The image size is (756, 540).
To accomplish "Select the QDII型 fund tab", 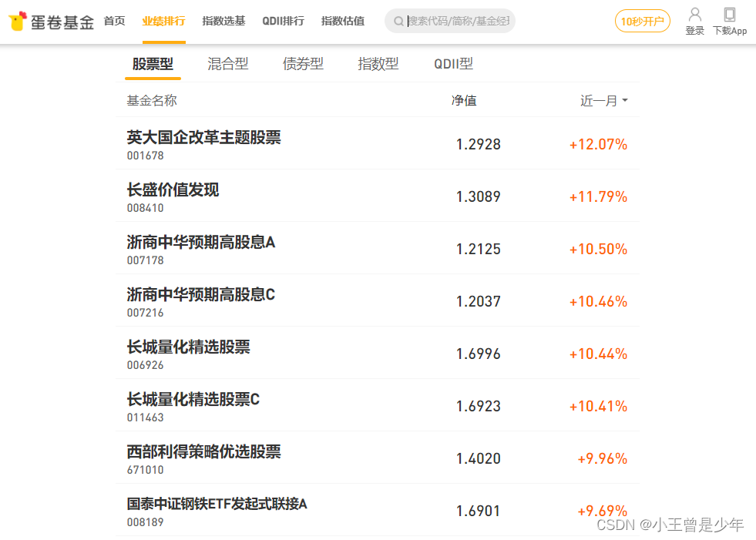I will (x=453, y=64).
